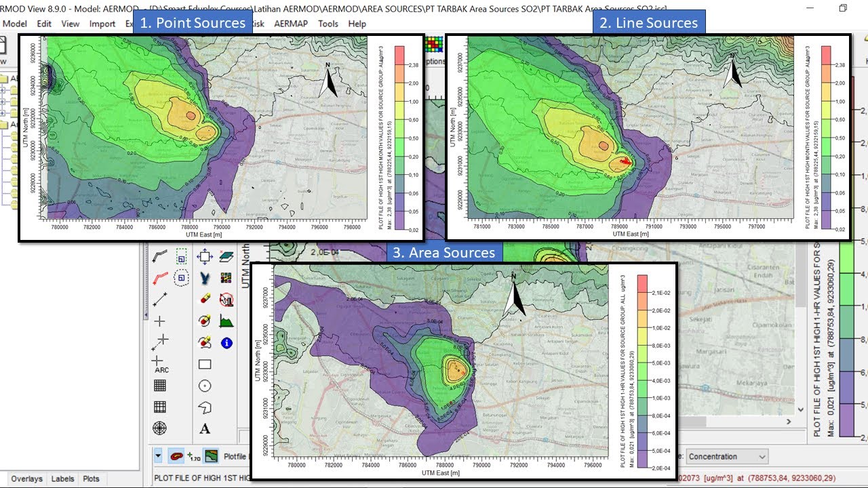Select the dashed freeform selection tool
Viewport: 868px width, 488px height.
[x=181, y=277]
